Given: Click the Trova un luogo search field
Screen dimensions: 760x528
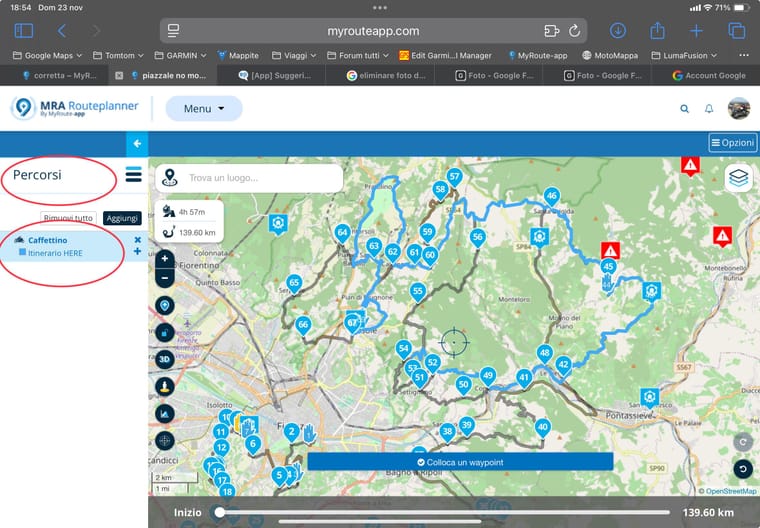Looking at the screenshot, I should (x=260, y=178).
